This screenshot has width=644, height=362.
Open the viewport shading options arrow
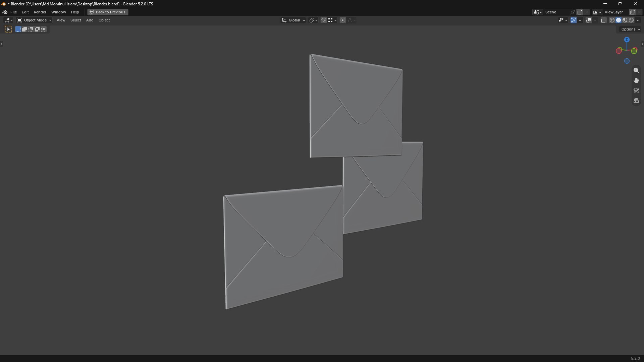click(638, 20)
